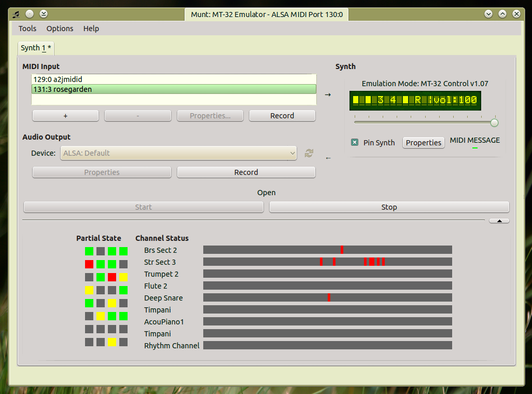Click Record under Audio Output
The image size is (532, 394).
246,172
